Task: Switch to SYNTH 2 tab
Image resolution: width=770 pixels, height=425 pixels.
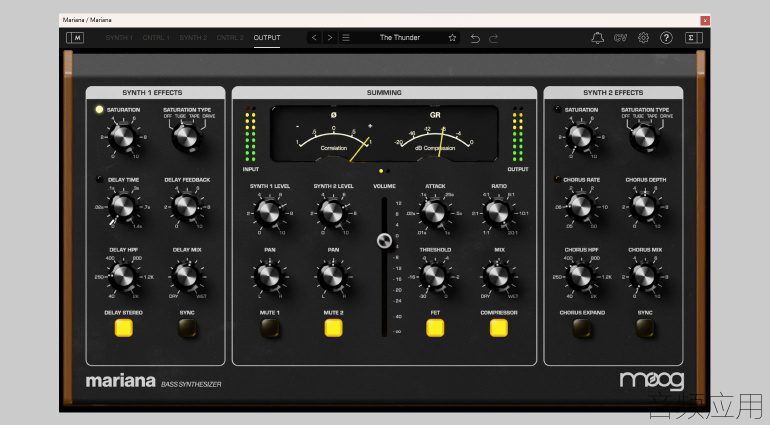Action: [x=193, y=38]
